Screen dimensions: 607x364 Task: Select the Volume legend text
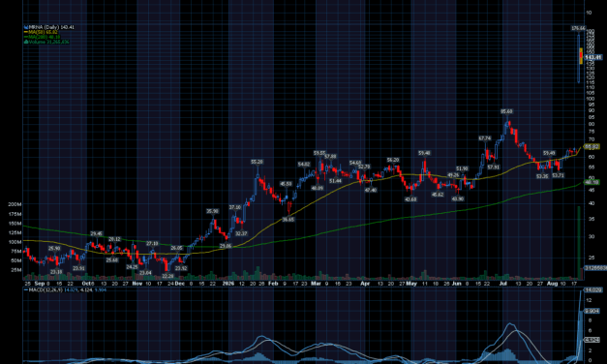[x=48, y=42]
